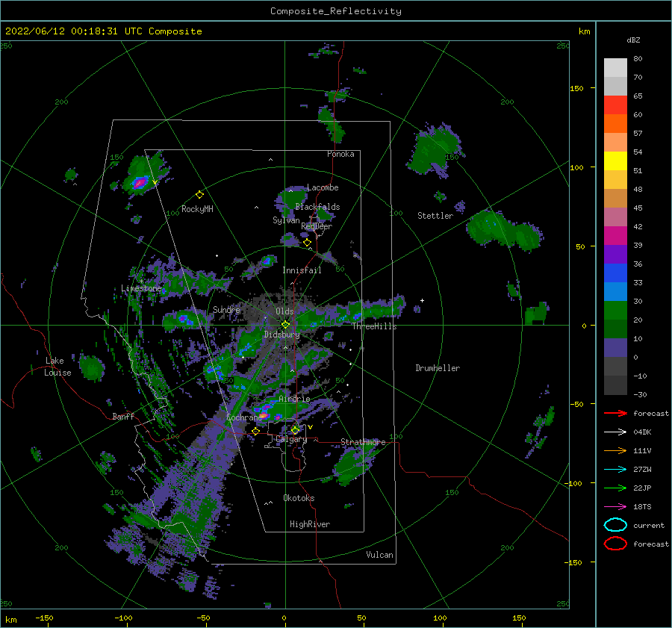Click the Ponoka city label
672x628 pixels.
click(340, 154)
